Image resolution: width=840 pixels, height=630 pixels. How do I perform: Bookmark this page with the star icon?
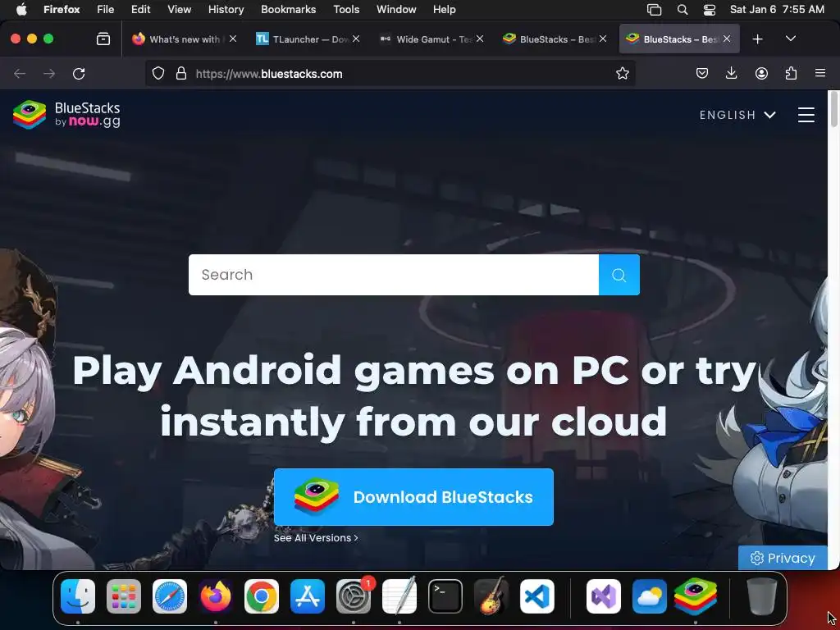click(622, 73)
